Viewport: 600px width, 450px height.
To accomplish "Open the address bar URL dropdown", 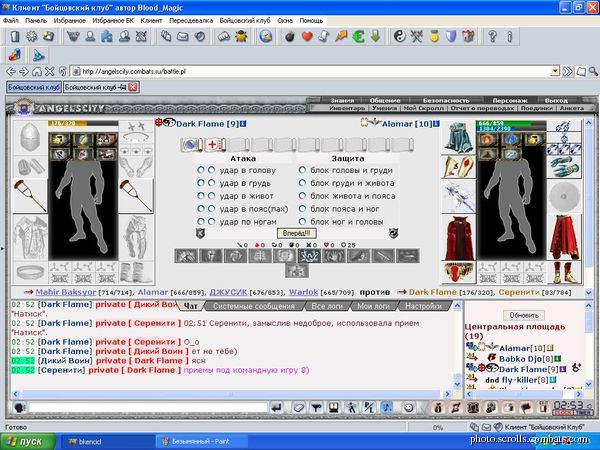I will (x=555, y=71).
